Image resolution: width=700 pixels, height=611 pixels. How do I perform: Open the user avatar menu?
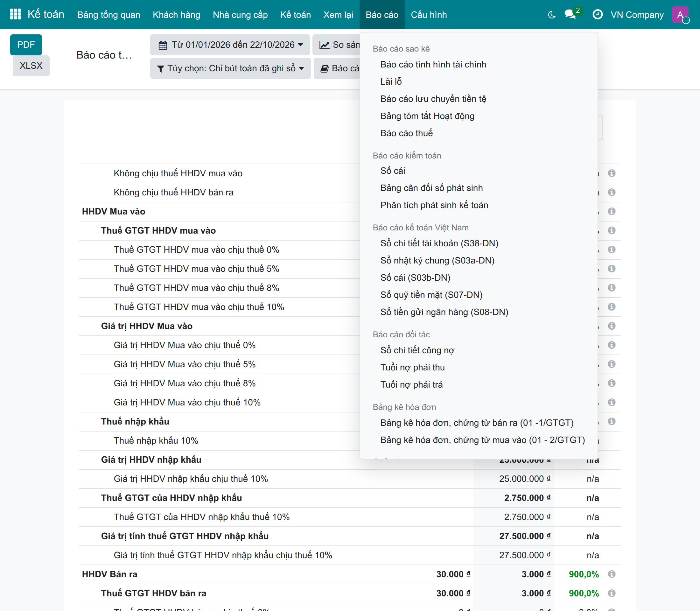pos(680,15)
